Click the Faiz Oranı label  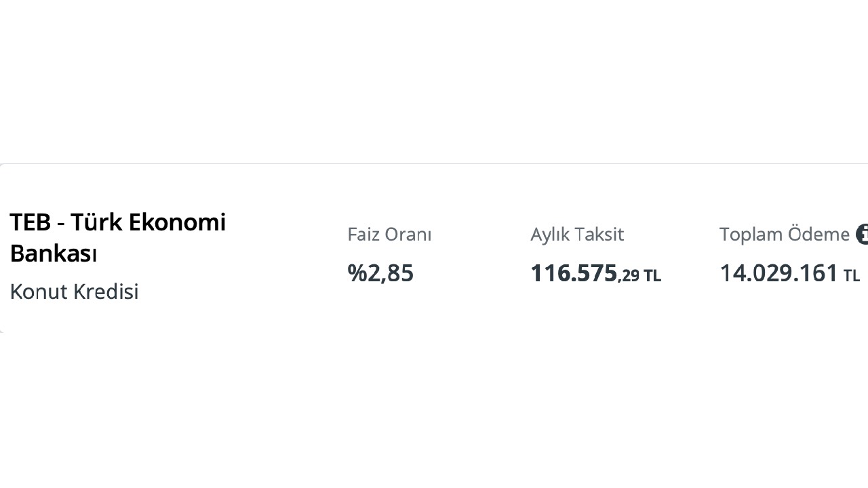point(389,235)
